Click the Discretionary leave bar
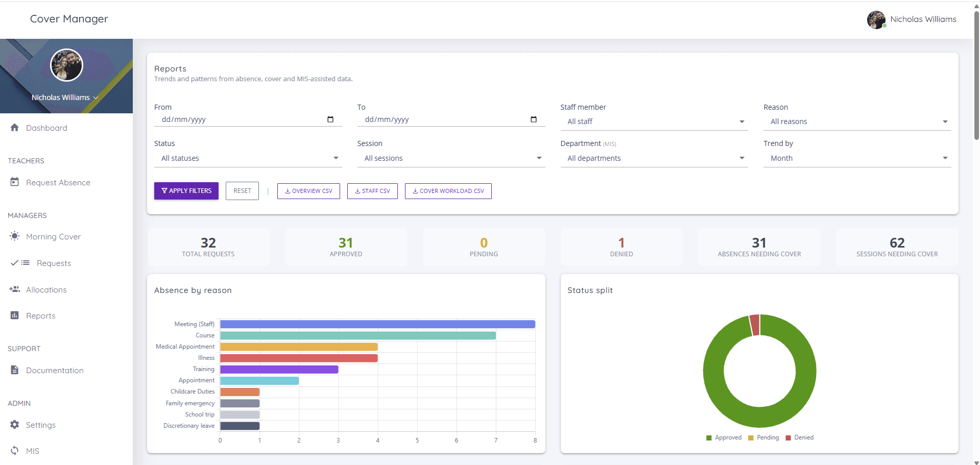Image resolution: width=980 pixels, height=465 pixels. [x=240, y=426]
